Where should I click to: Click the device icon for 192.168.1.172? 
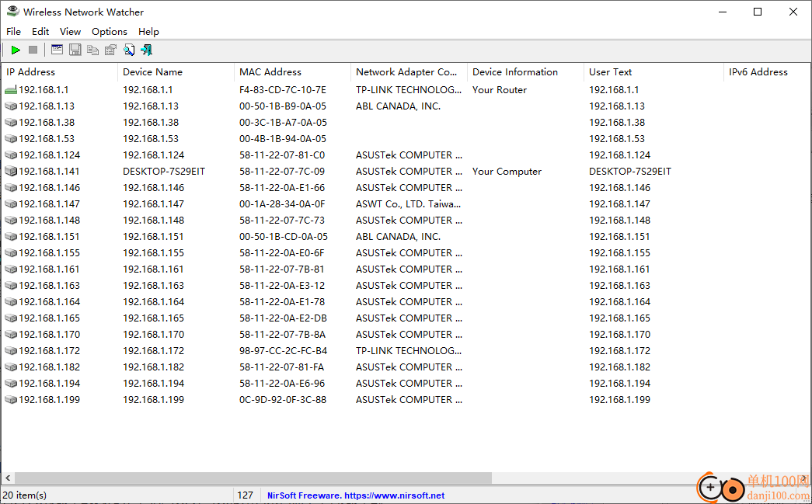point(11,351)
